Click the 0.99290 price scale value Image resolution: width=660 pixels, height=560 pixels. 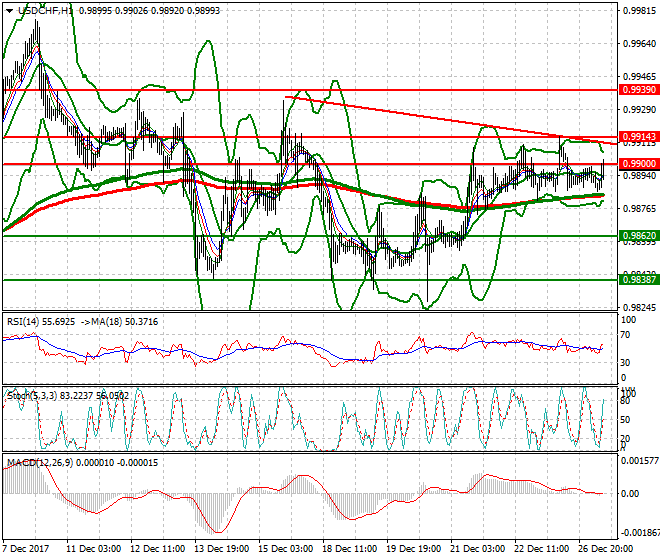[639, 109]
